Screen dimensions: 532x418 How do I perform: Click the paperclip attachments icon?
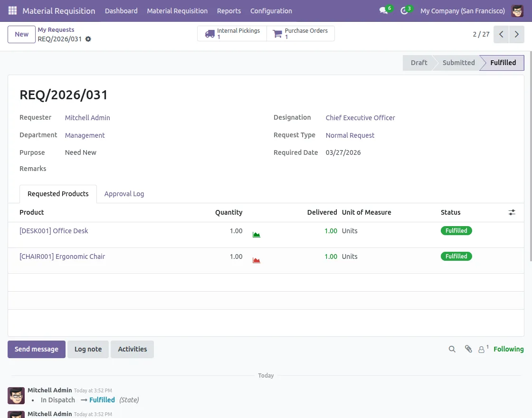pos(468,349)
